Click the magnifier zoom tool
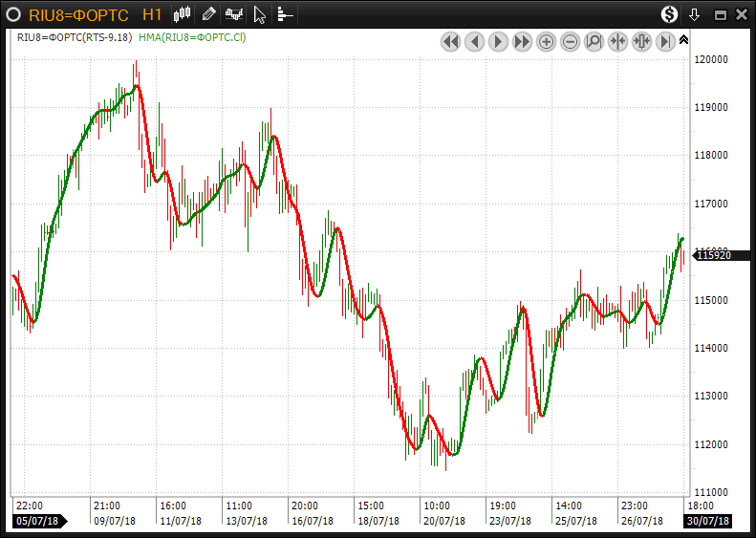The height and width of the screenshot is (538, 756). 594,41
